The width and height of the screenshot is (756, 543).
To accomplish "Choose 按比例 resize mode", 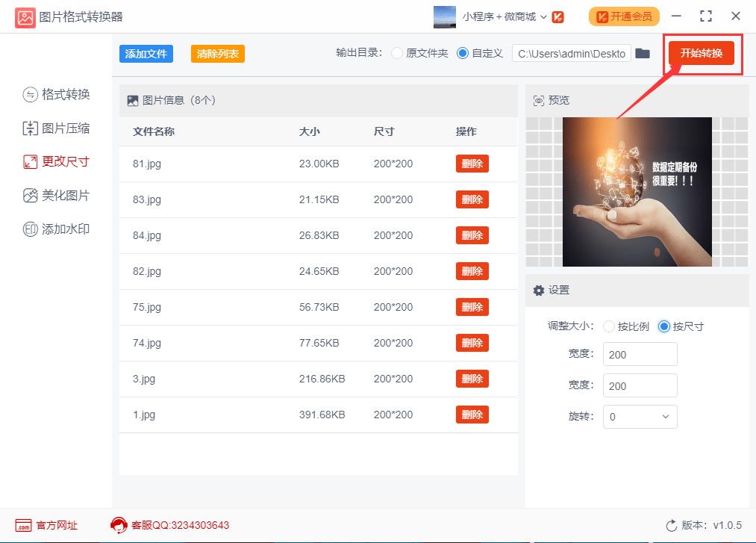I will [x=609, y=326].
